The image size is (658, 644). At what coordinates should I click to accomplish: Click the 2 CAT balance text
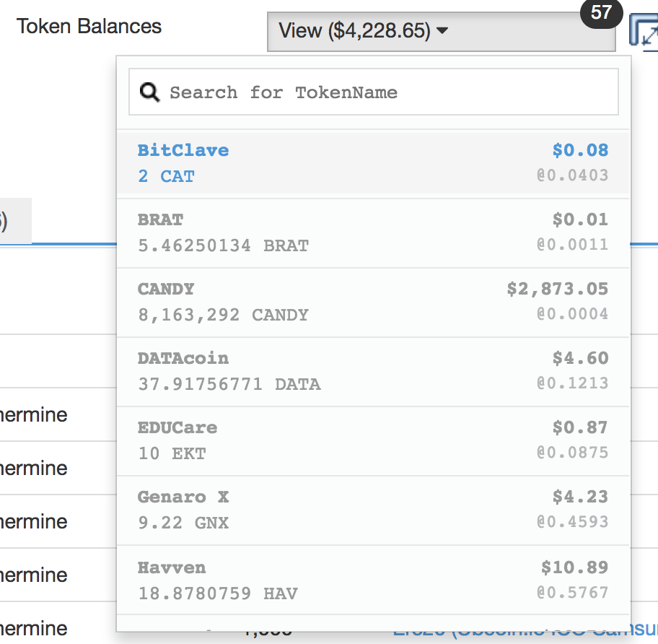(166, 176)
